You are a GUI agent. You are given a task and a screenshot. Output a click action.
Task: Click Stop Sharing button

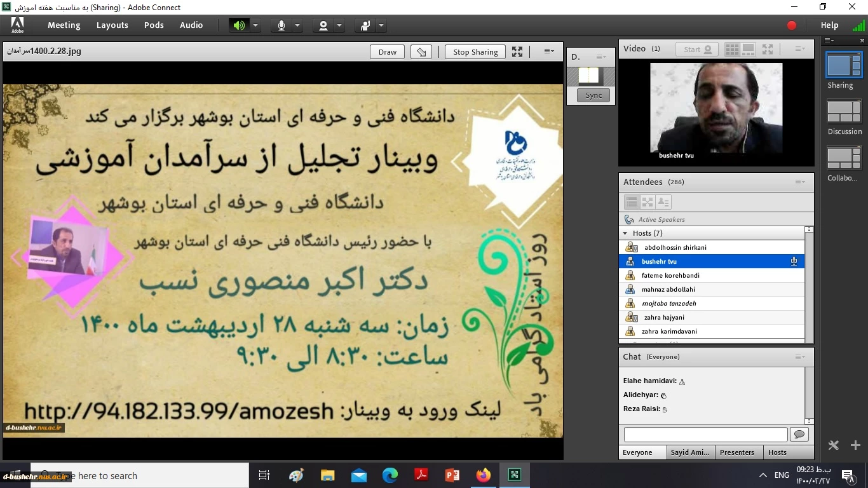click(475, 52)
